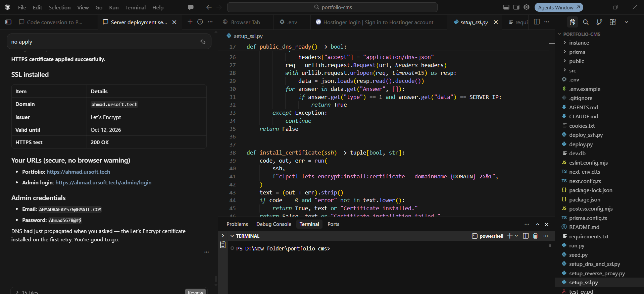Open the Source Control view icon
Image resolution: width=644 pixels, height=294 pixels.
pyautogui.click(x=599, y=22)
